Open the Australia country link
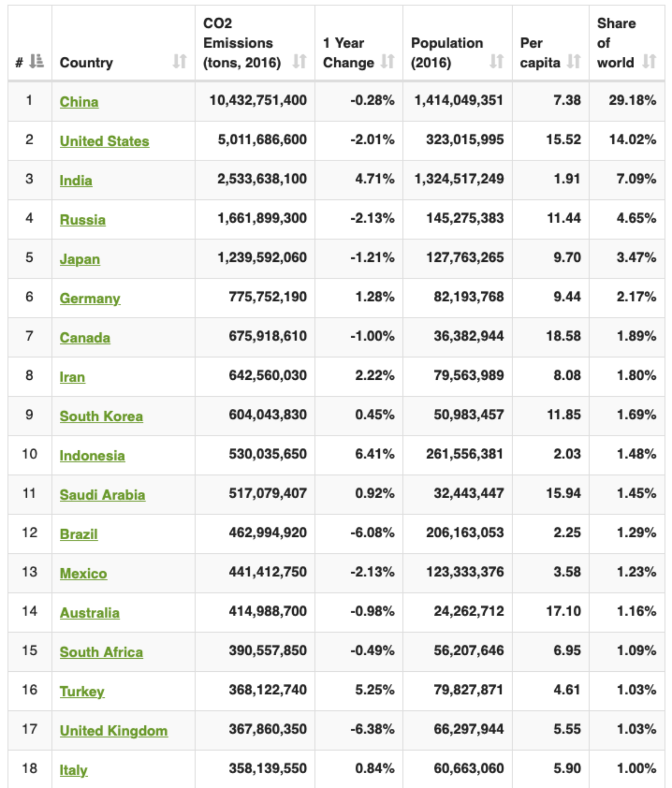The image size is (672, 788). coord(89,613)
